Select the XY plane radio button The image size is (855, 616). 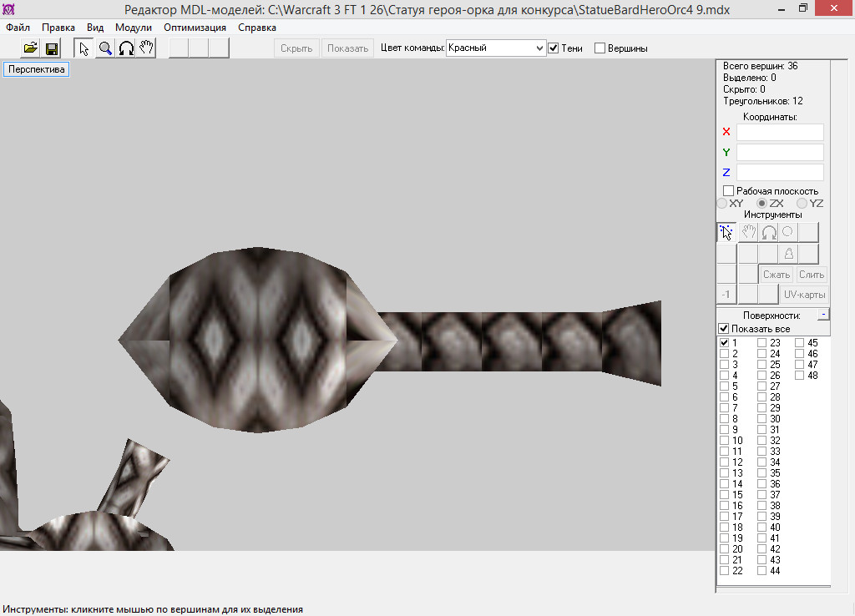coord(722,204)
